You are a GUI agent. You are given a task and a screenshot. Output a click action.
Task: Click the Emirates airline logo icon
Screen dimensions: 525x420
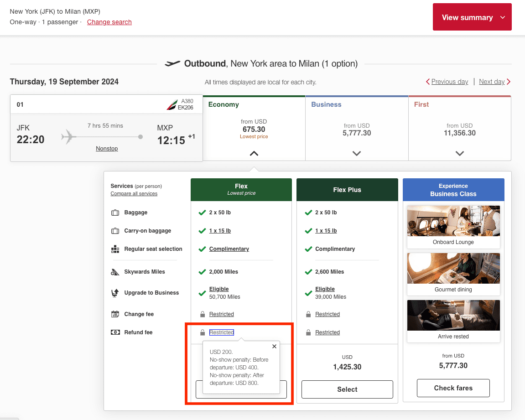tap(172, 105)
